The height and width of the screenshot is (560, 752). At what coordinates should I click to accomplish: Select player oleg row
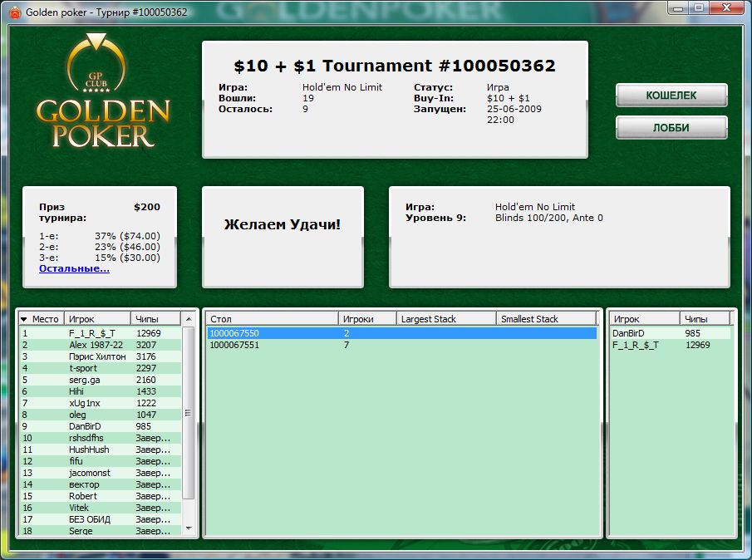pos(101,415)
